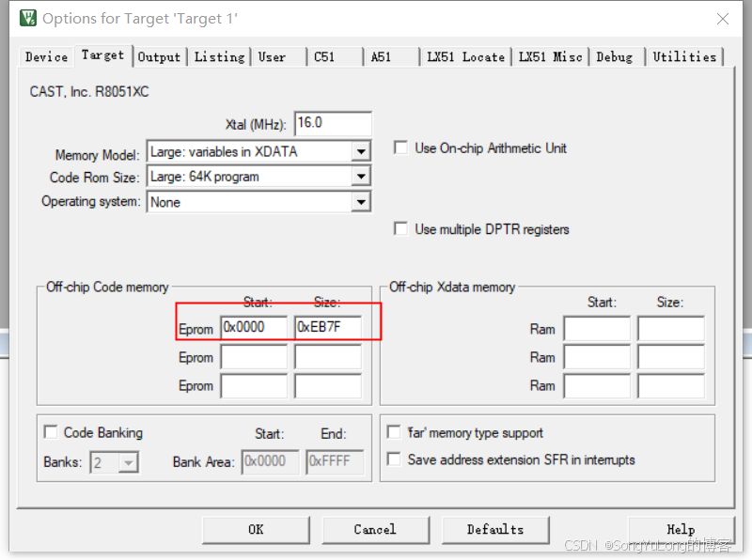Expand the Memory Model dropdown
The width and height of the screenshot is (752, 560).
[361, 152]
